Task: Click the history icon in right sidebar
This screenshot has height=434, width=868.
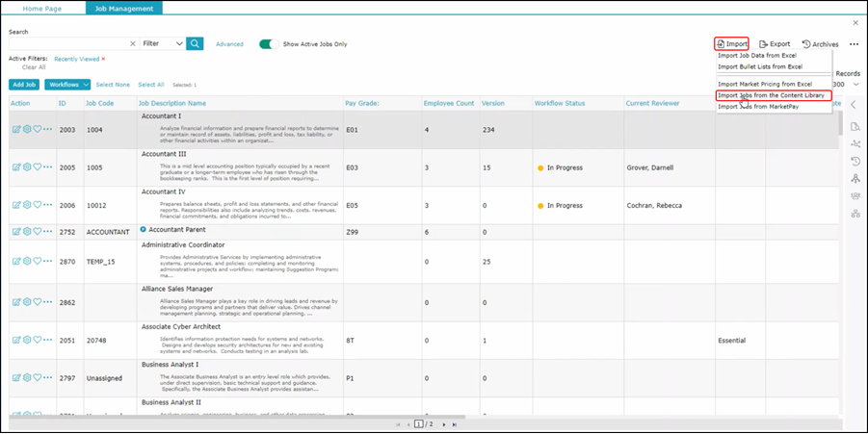Action: pos(855,161)
